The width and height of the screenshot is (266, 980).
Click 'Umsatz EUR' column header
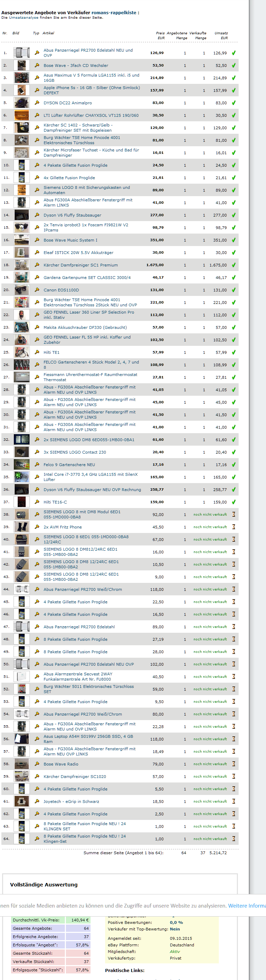point(221,35)
